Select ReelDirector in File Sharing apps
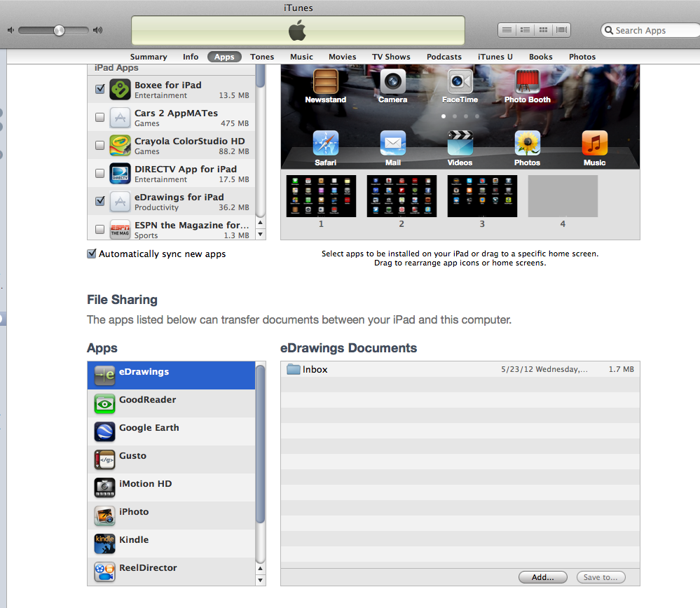This screenshot has width=700, height=608. 171,572
